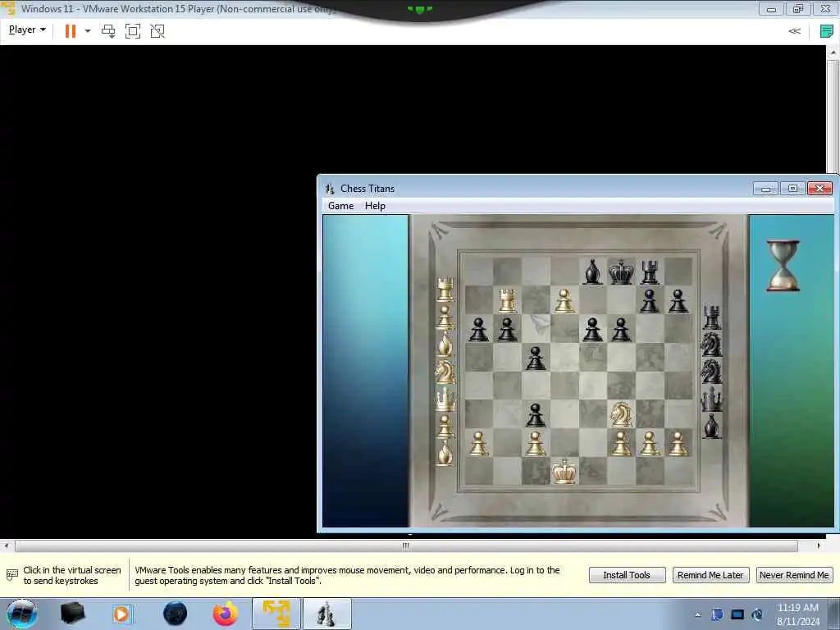Image resolution: width=840 pixels, height=630 pixels.
Task: Switch to the VMware Player taskbar button
Action: [276, 614]
